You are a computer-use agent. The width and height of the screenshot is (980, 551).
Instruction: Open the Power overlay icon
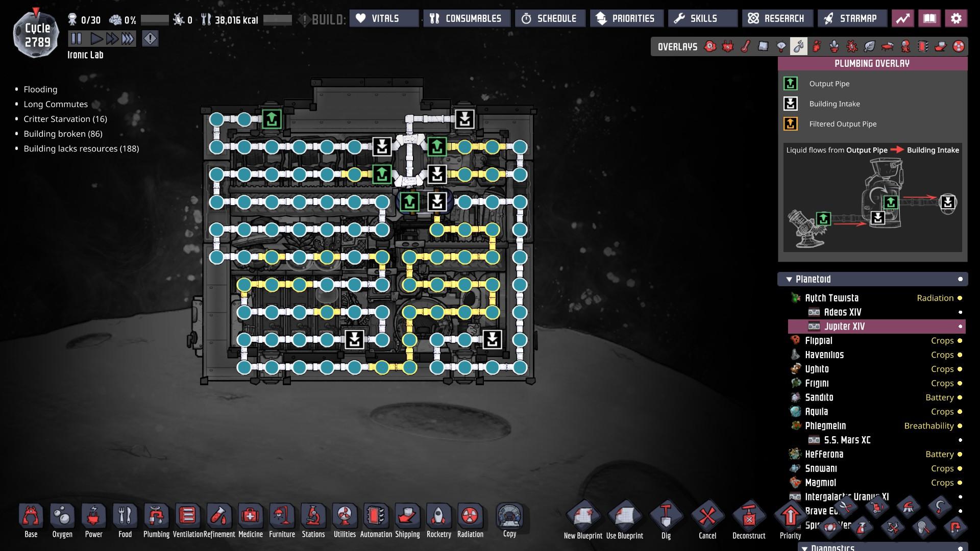pos(728,47)
